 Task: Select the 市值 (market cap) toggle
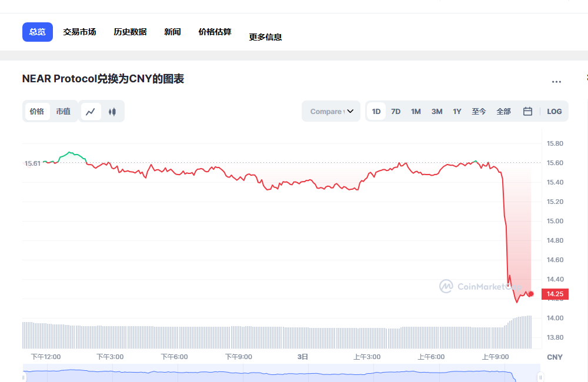[x=64, y=111]
